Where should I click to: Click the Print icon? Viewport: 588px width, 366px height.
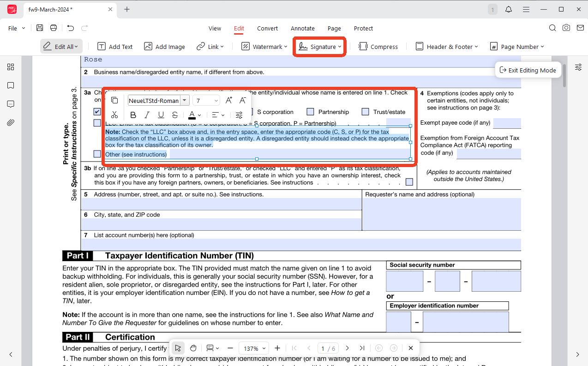(x=54, y=28)
